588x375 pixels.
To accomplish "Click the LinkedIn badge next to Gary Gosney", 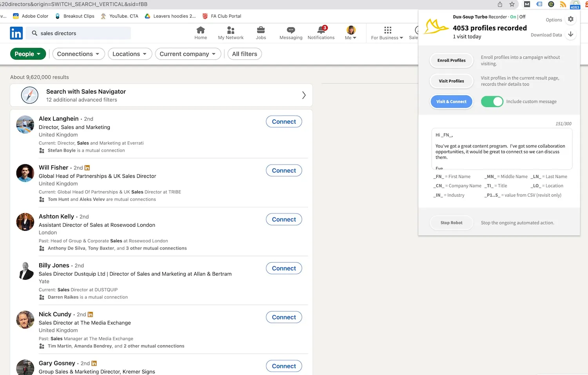I will [x=94, y=363].
